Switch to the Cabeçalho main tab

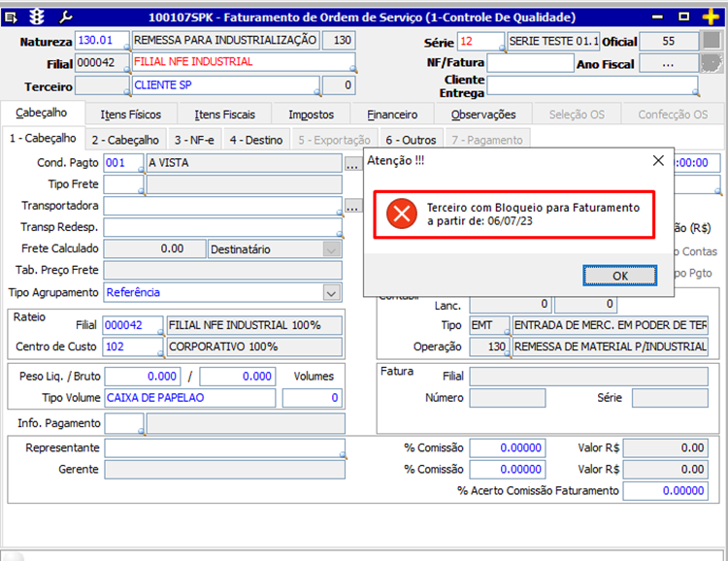tap(42, 113)
